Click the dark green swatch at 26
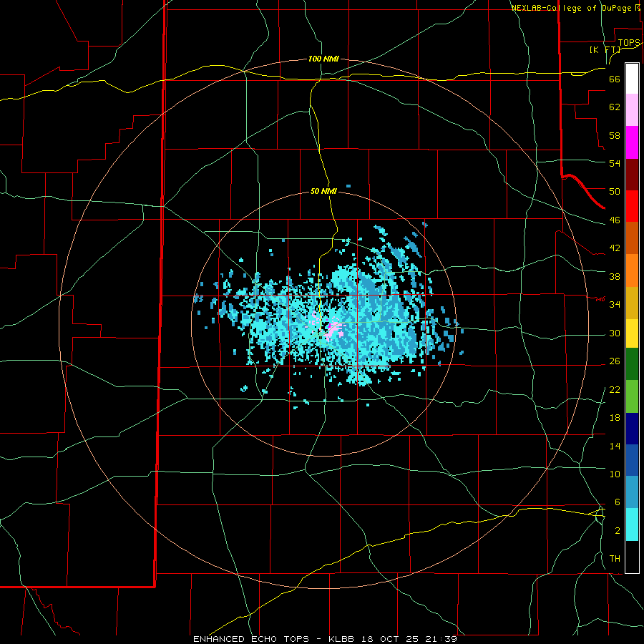This screenshot has width=644, height=644. pos(632,364)
